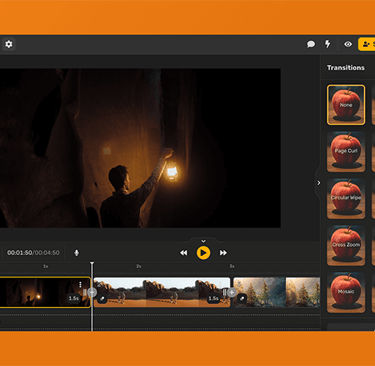This screenshot has height=366, width=375.
Task: Click the rewind button
Action: click(184, 253)
